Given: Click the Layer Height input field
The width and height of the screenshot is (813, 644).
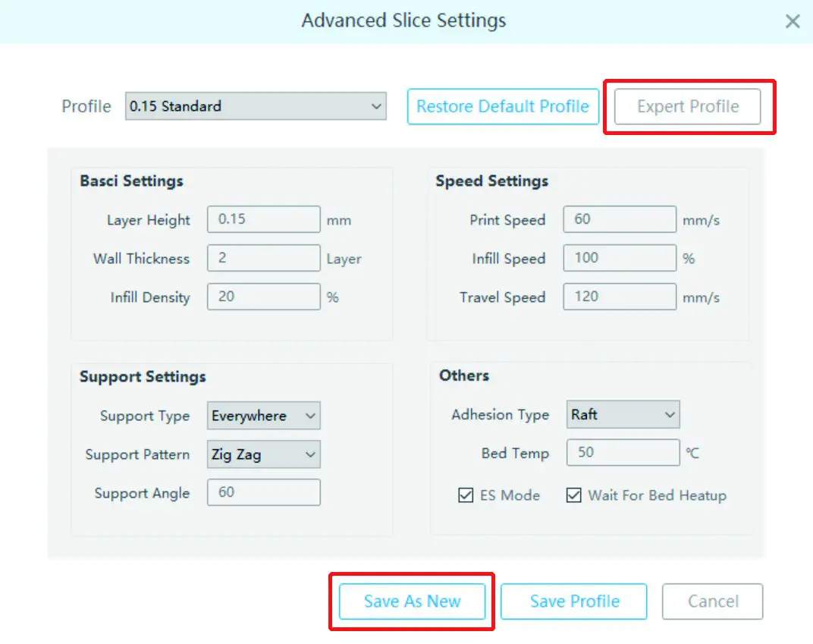Looking at the screenshot, I should click(263, 219).
